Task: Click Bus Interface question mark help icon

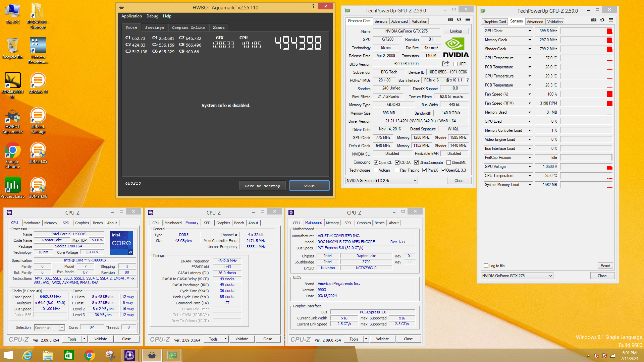Action: pos(468,80)
